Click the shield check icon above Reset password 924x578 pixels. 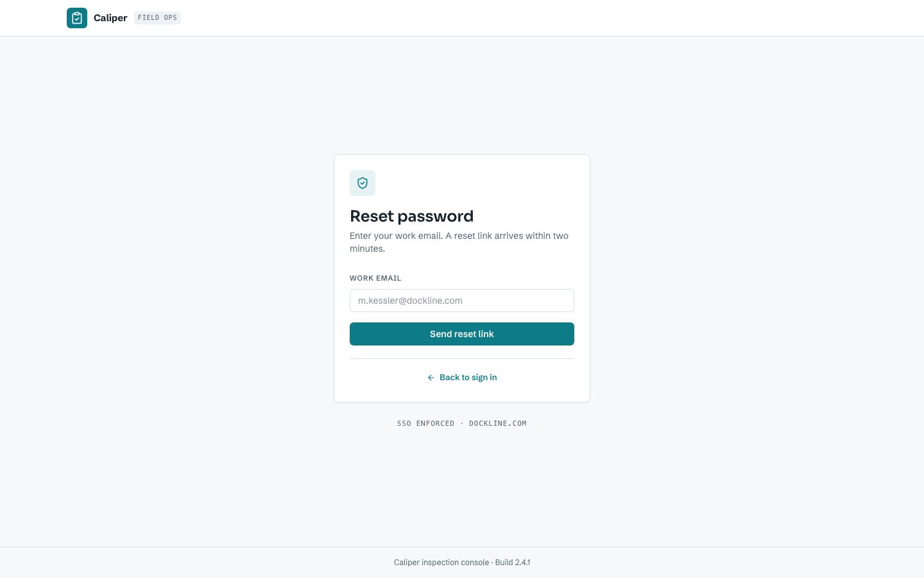[x=363, y=183]
